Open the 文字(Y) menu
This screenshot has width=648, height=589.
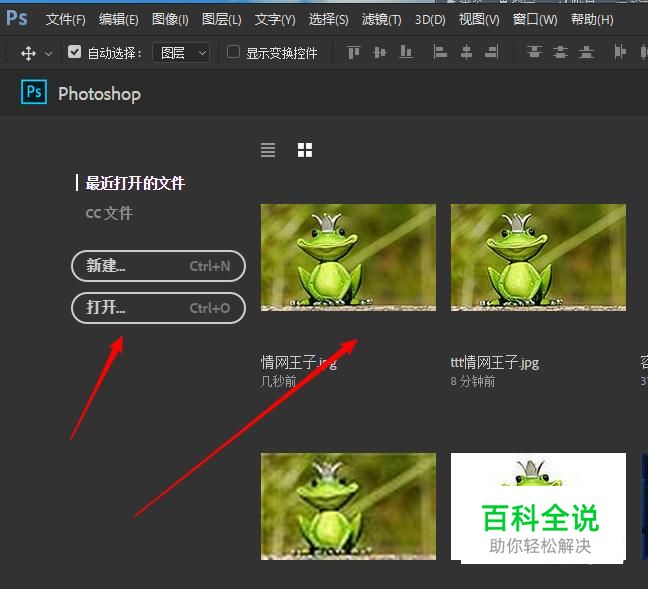tap(275, 19)
